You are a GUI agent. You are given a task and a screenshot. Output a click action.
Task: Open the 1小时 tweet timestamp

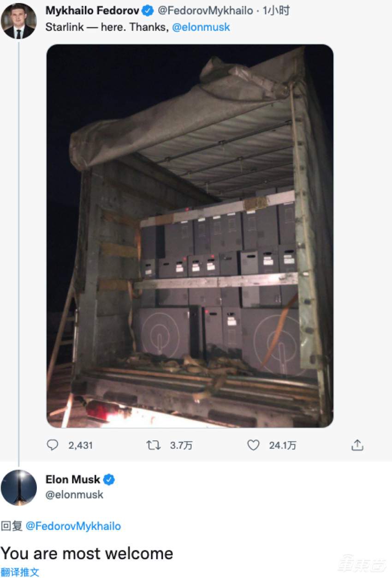276,11
